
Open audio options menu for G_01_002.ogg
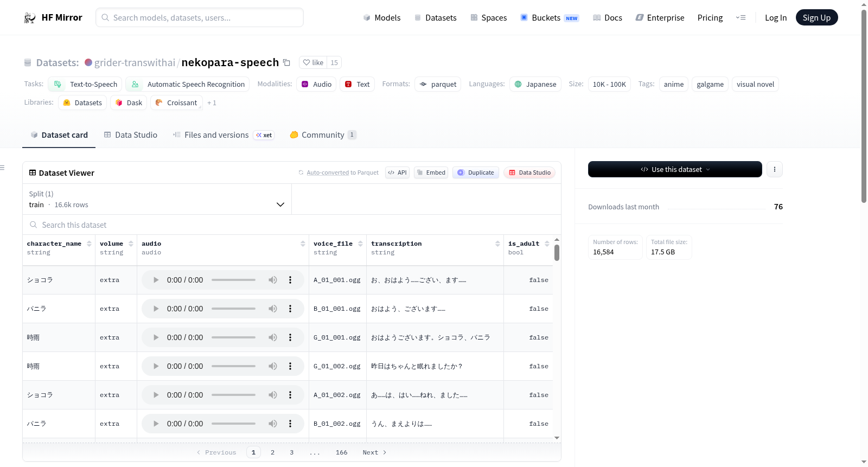[x=290, y=366]
